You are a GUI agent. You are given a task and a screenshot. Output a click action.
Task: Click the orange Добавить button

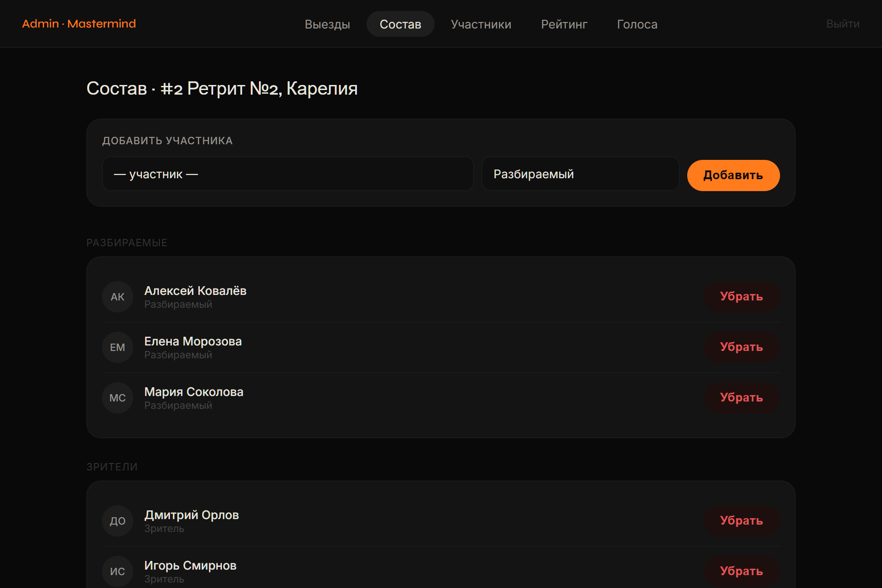(733, 175)
